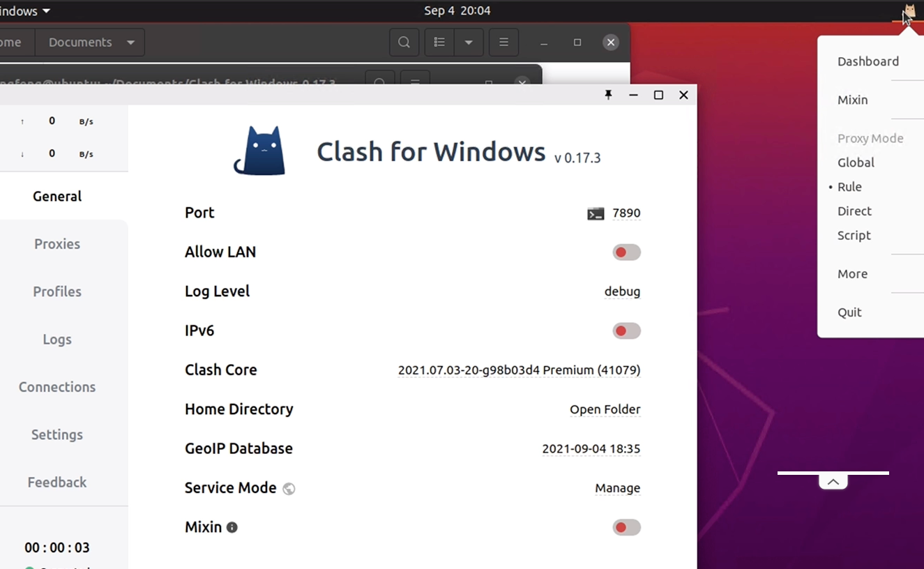This screenshot has height=569, width=924.
Task: Open view options dropdown arrow in Files
Action: tap(469, 43)
